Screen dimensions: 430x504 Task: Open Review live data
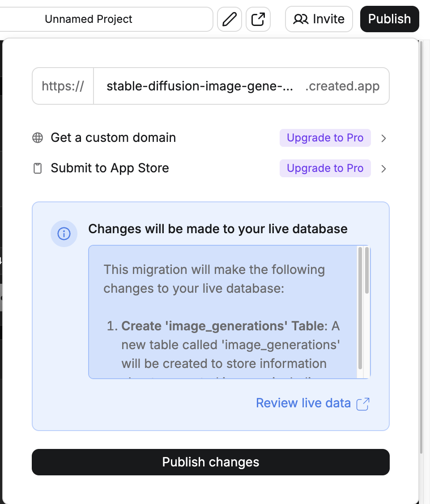[x=303, y=403]
